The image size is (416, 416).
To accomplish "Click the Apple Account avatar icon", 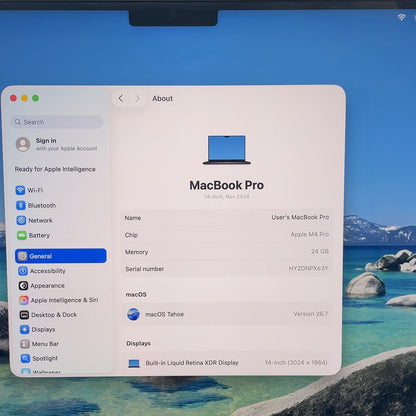I will click(23, 144).
